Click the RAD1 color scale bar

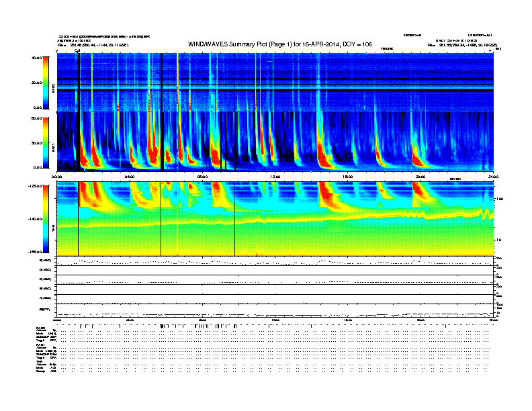click(x=46, y=142)
